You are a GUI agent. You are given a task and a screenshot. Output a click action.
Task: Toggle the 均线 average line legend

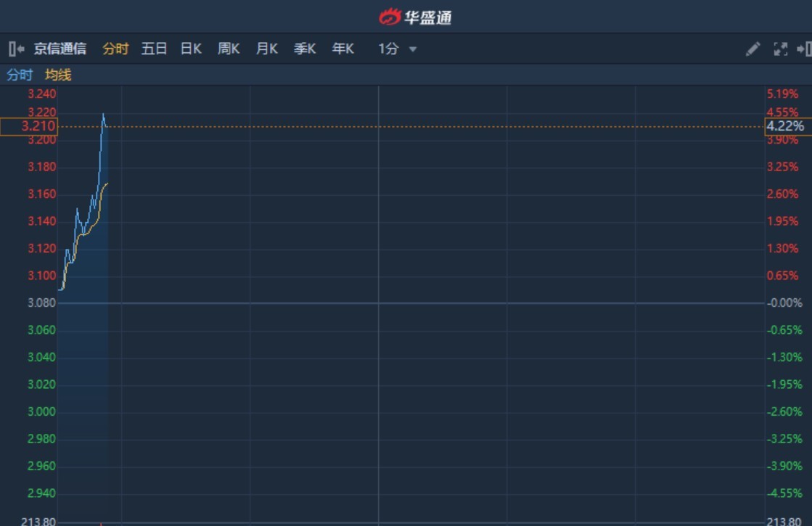pyautogui.click(x=58, y=75)
